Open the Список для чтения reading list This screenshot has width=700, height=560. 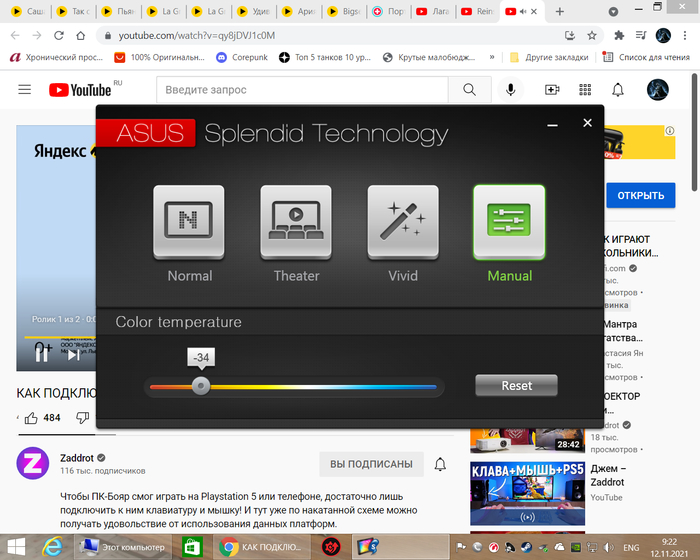pyautogui.click(x=646, y=57)
